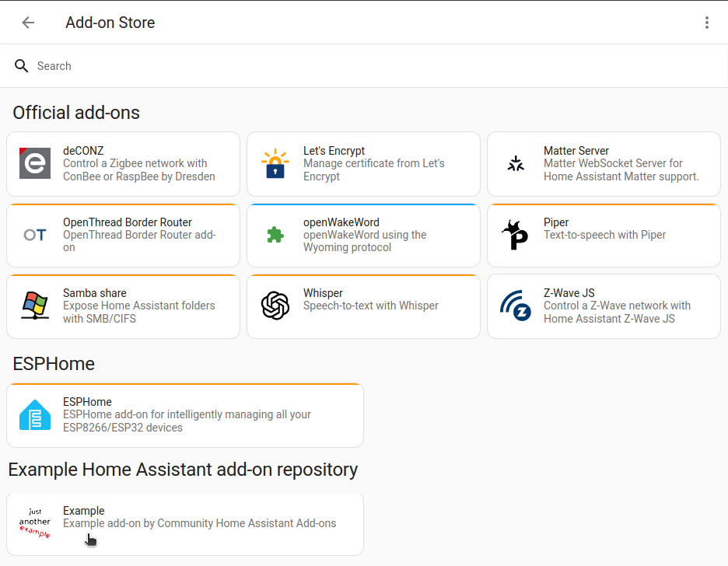Viewport: 728px width, 566px height.
Task: Click the deCONZ add-on icon
Action: click(x=35, y=163)
